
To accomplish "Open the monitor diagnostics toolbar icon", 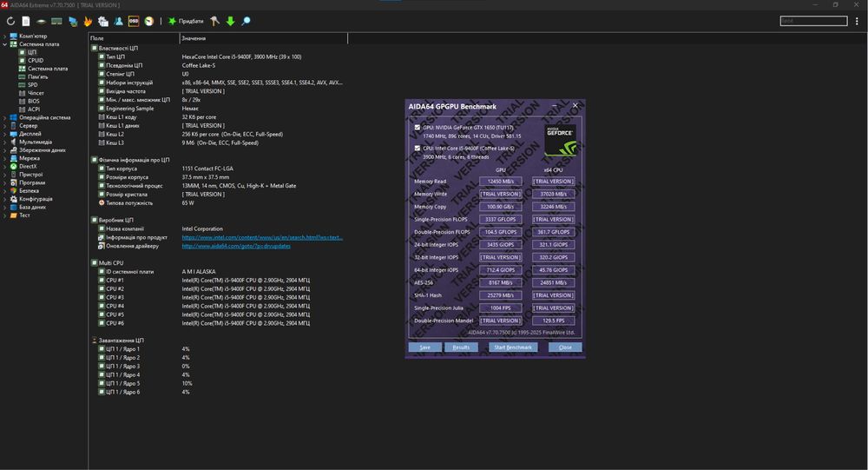I will (x=73, y=21).
